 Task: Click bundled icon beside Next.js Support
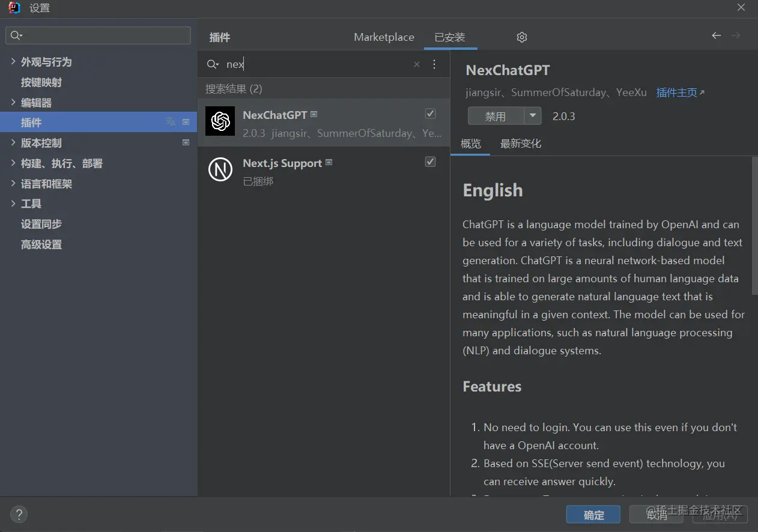[x=329, y=162]
